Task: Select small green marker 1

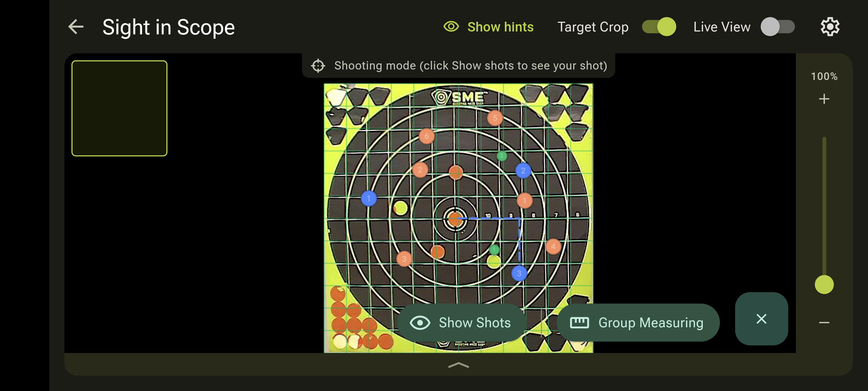Action: [x=494, y=249]
